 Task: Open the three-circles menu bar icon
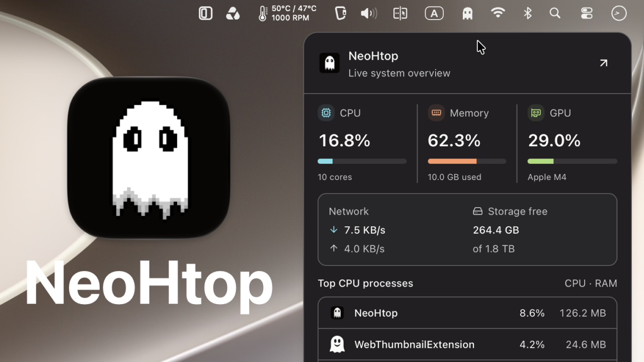pyautogui.click(x=233, y=14)
